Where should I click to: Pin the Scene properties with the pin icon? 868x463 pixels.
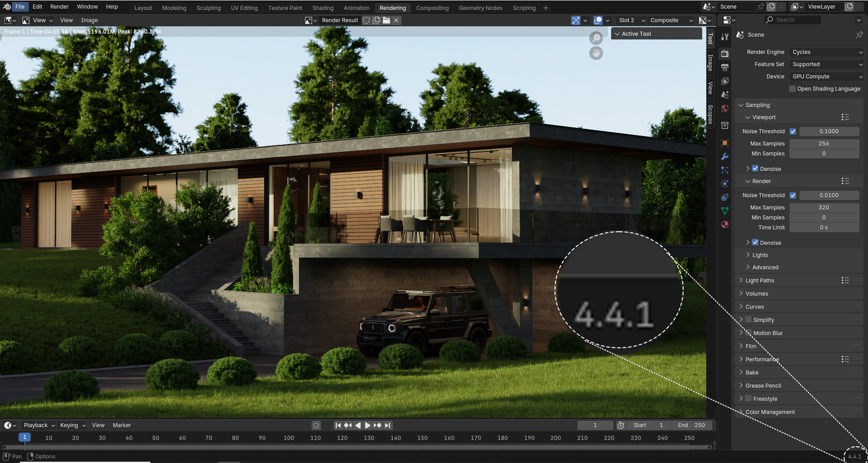pyautogui.click(x=859, y=35)
